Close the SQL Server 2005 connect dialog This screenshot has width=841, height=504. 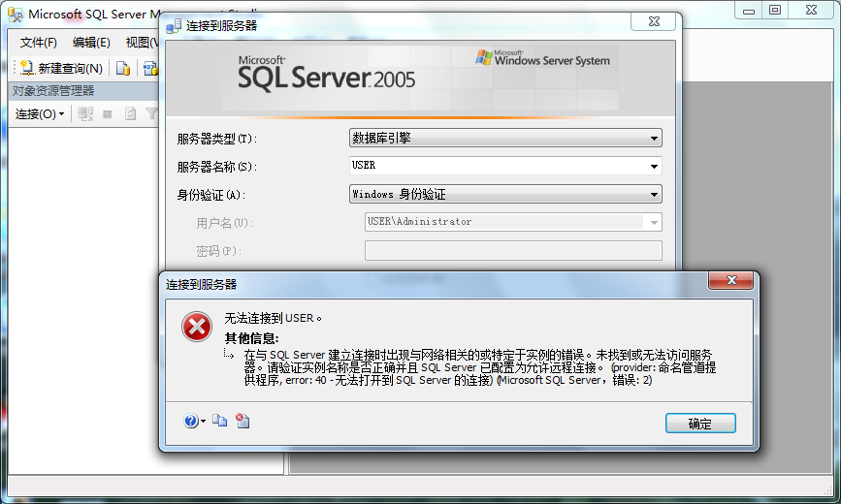(653, 21)
